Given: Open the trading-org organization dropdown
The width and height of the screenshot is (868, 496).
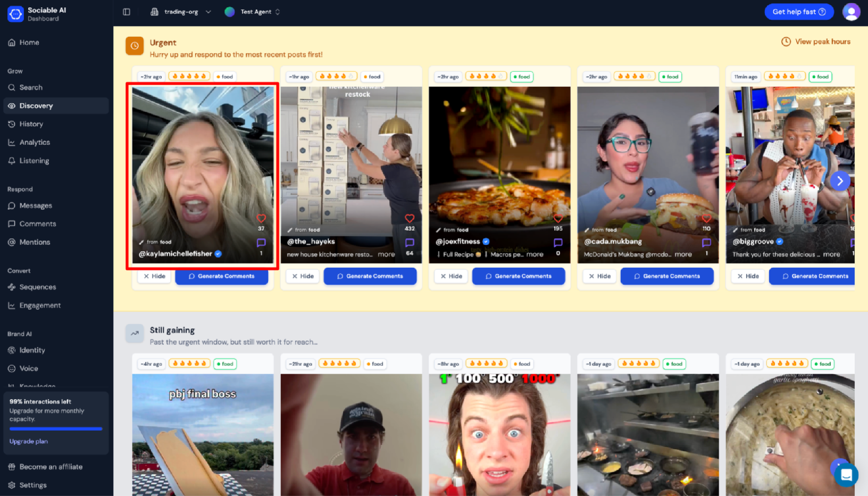Looking at the screenshot, I should [x=181, y=12].
